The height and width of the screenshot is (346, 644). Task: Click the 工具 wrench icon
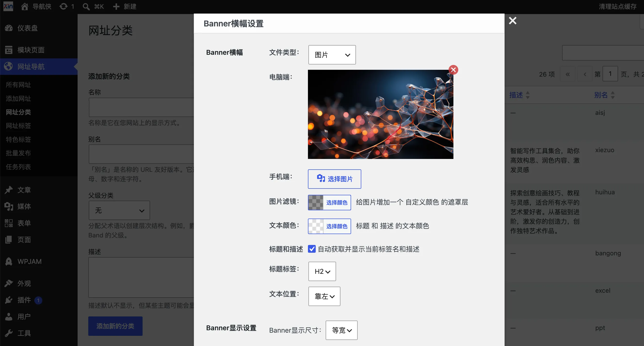[9, 333]
